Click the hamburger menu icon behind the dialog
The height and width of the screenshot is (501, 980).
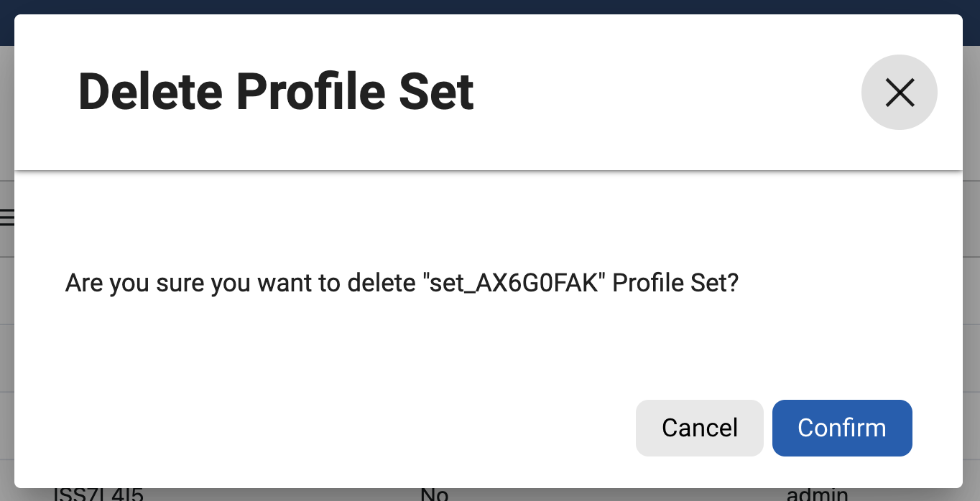pos(7,217)
